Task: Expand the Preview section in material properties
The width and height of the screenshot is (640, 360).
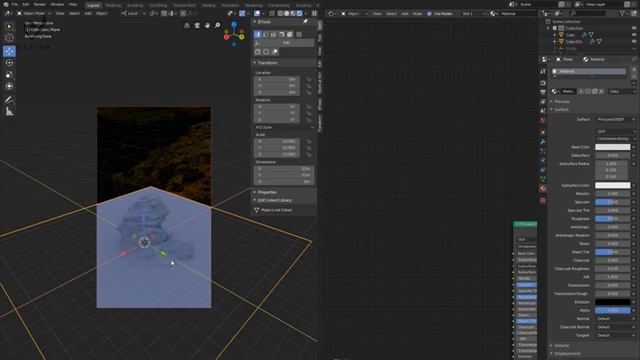Action: (562, 101)
